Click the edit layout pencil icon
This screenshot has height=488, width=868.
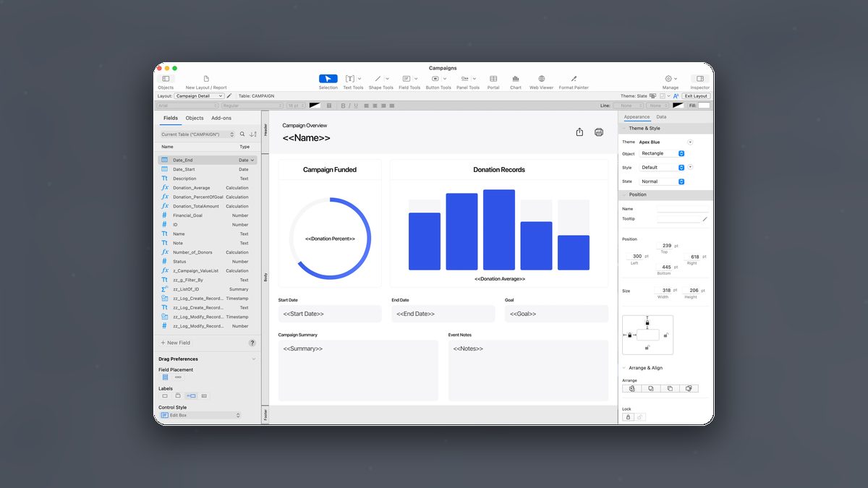click(x=229, y=95)
